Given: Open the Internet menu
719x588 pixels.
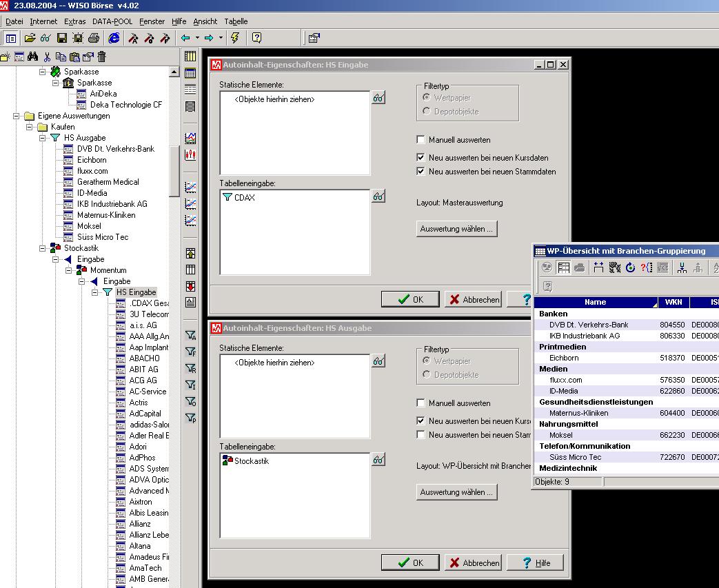Looking at the screenshot, I should coord(43,21).
